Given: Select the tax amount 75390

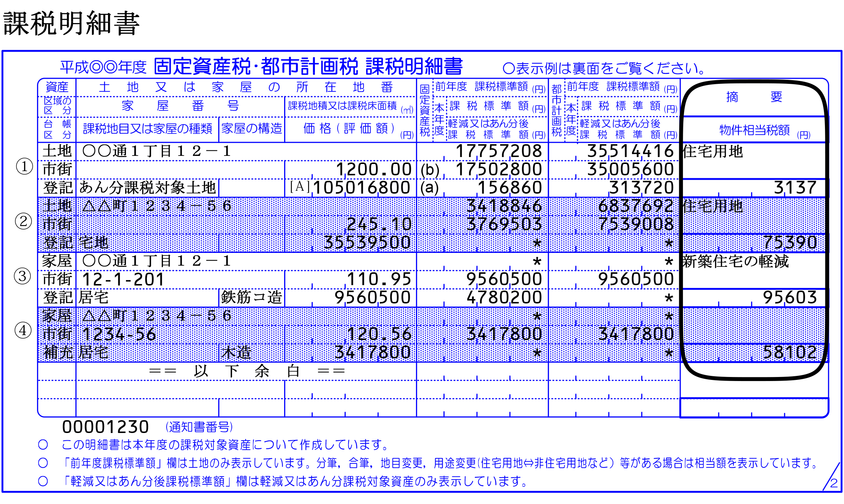Looking at the screenshot, I should 790,243.
